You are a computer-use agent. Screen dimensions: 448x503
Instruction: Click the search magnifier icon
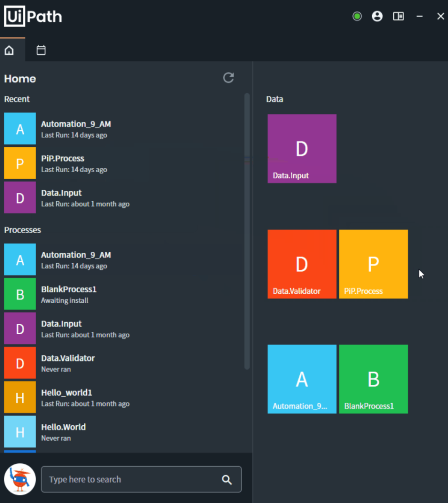click(227, 480)
